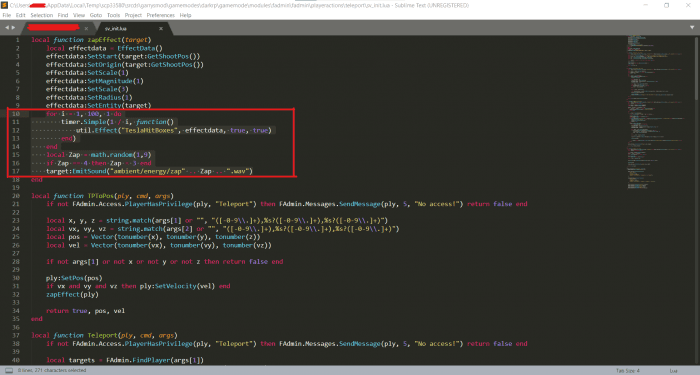Screen dimensions: 700x375
Task: Click the timer.Simple line
Action: 117,122
